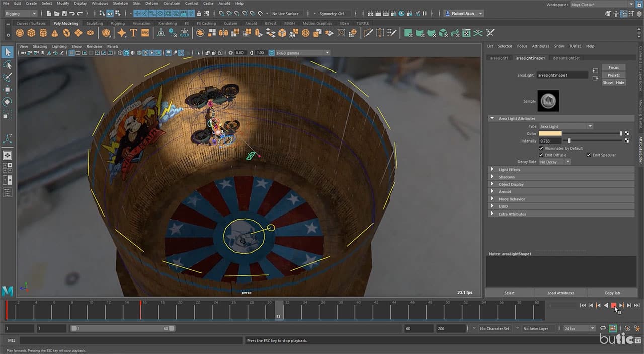Activate the Move tool in the toolbox
The width and height of the screenshot is (644, 354).
pyautogui.click(x=8, y=90)
